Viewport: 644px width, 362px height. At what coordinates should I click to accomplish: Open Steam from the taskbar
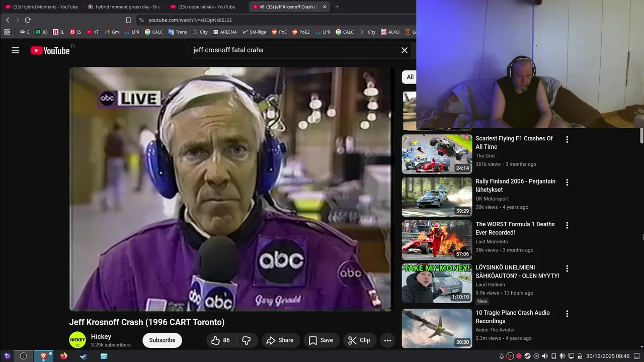(x=84, y=356)
